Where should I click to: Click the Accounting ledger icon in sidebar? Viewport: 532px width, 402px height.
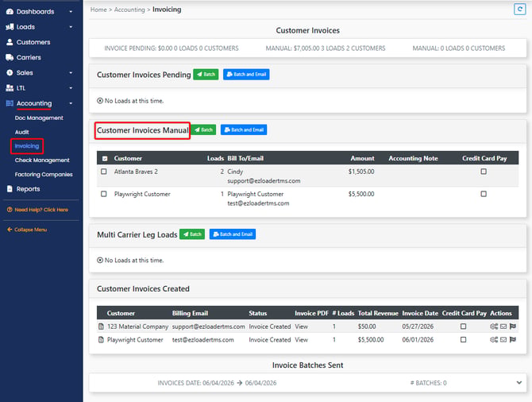(x=10, y=103)
